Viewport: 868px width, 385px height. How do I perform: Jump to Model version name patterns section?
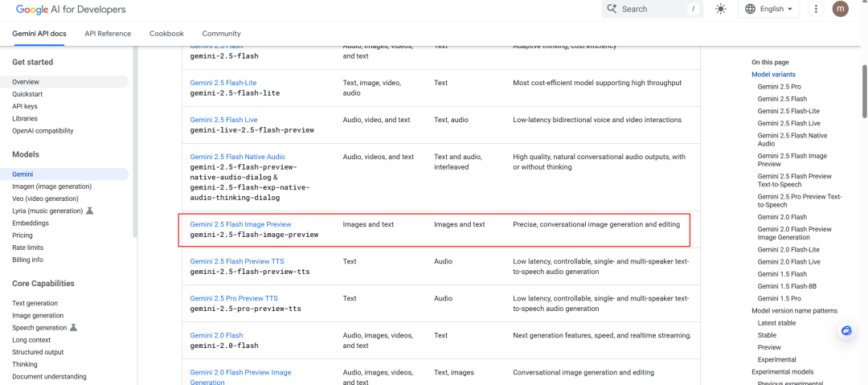click(x=794, y=311)
